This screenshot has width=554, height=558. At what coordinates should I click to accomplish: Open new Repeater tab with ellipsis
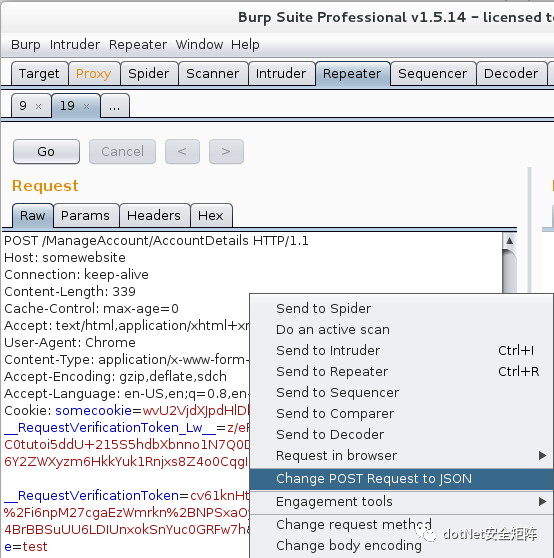click(x=115, y=106)
